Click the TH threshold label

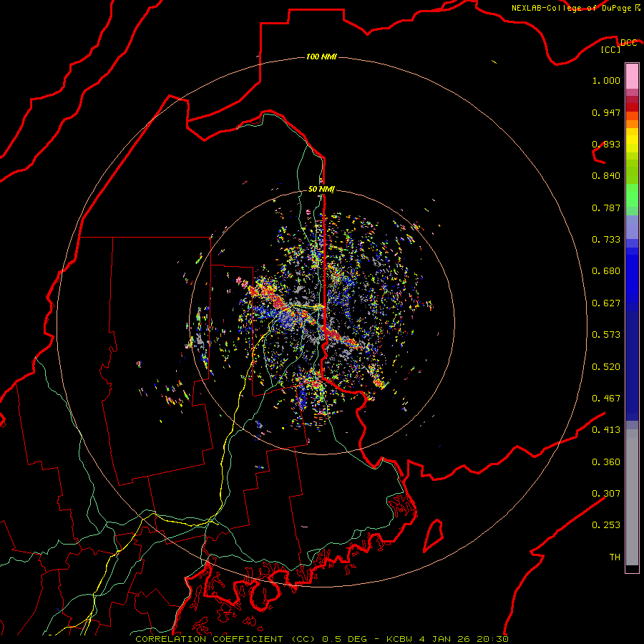pos(615,557)
